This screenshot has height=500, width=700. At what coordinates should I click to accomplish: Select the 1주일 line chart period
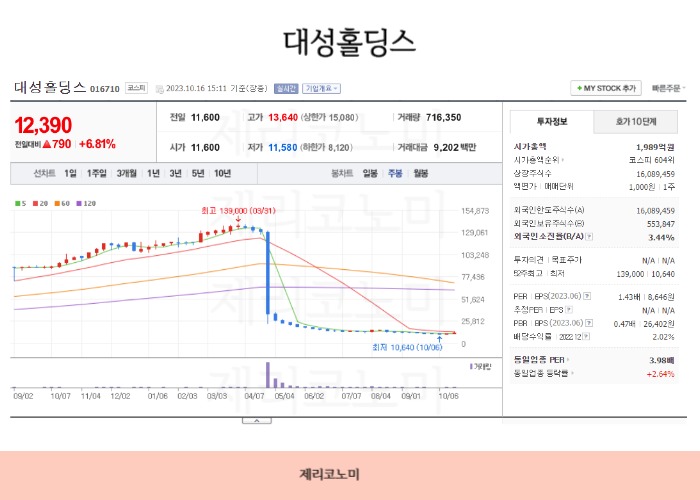click(x=96, y=173)
